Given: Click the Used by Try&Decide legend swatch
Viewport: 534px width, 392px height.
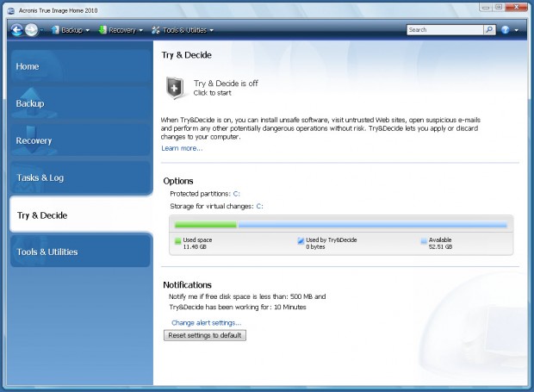Looking at the screenshot, I should click(x=301, y=241).
